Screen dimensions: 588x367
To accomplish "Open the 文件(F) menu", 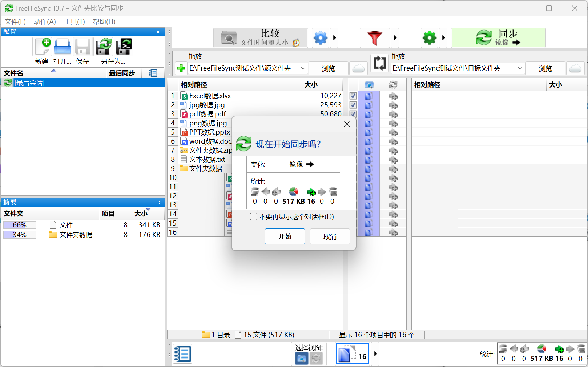I will [x=15, y=22].
